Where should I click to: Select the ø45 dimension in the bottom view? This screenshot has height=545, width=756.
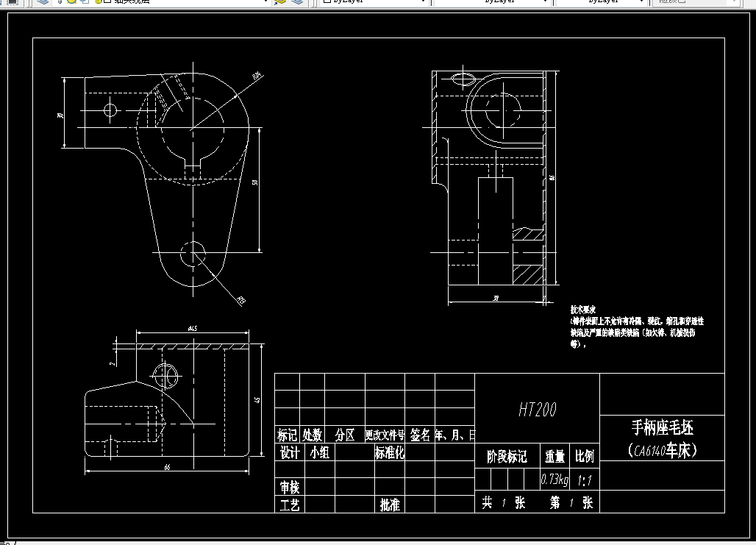pyautogui.click(x=193, y=329)
